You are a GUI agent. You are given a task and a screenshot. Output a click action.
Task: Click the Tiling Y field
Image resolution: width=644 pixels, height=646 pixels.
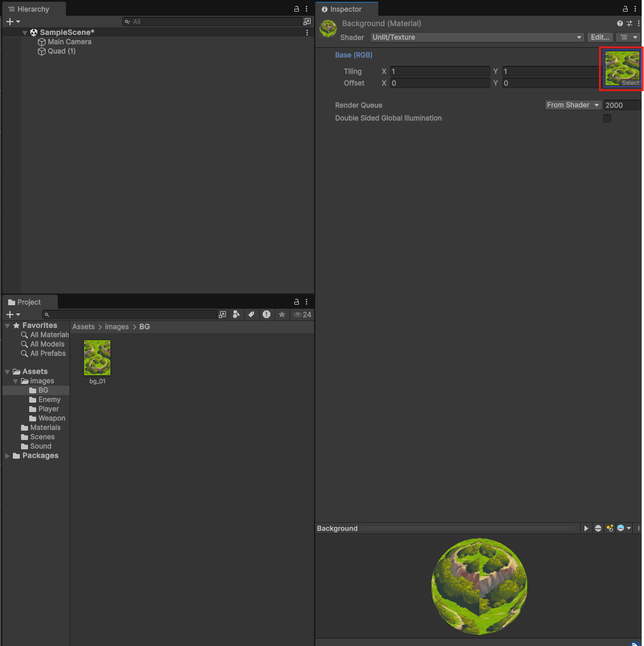[552, 71]
